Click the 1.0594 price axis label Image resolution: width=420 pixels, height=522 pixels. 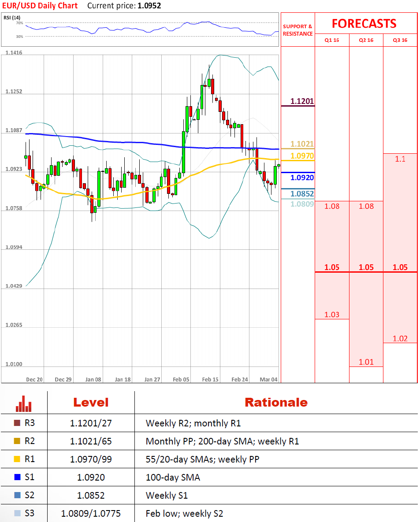(x=14, y=247)
